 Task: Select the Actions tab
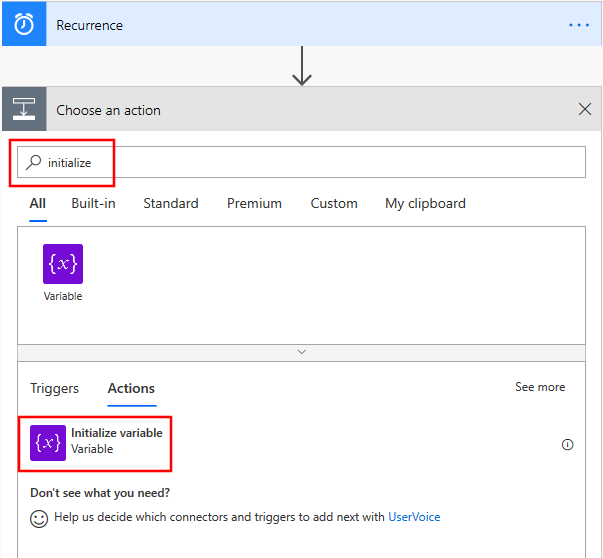pyautogui.click(x=131, y=388)
